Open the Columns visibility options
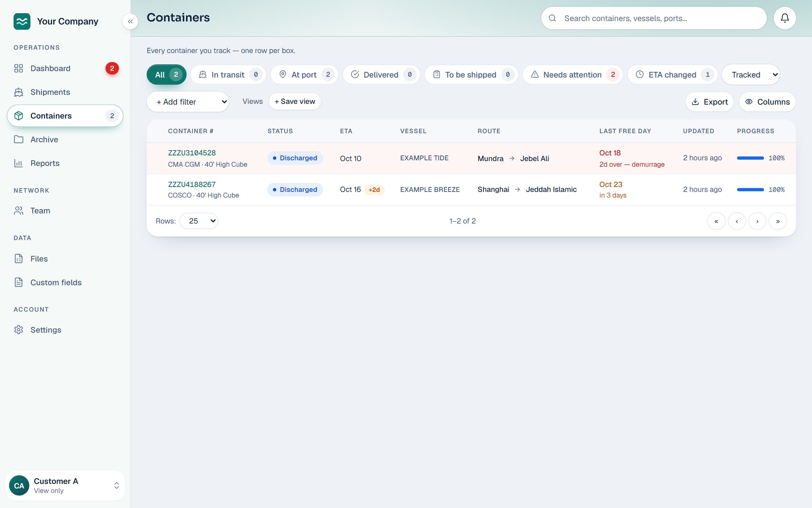This screenshot has height=508, width=812. point(767,102)
